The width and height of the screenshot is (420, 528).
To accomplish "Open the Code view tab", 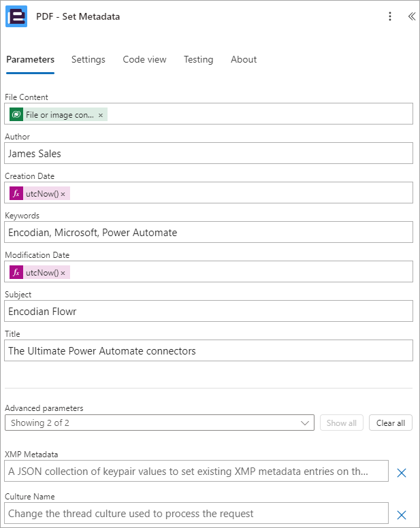I will pos(144,60).
